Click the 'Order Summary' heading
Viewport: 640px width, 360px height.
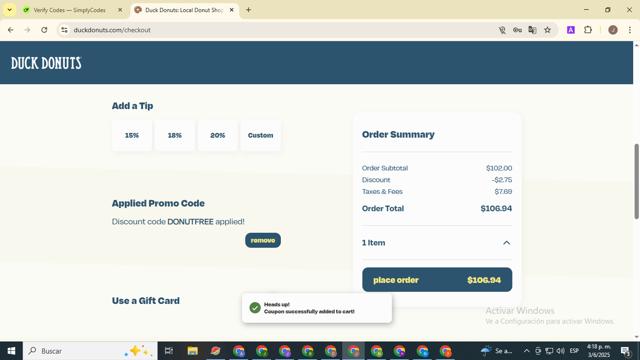pyautogui.click(x=398, y=134)
